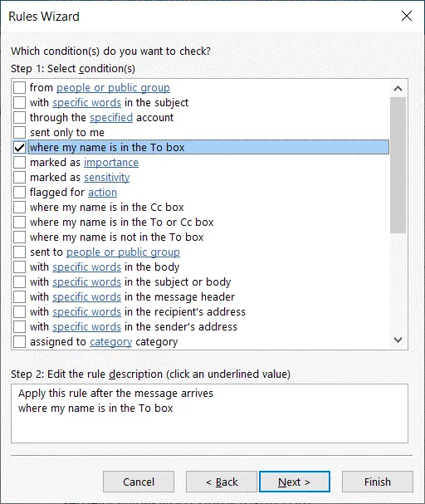Click Finish to complete the rule
This screenshot has width=425, height=504.
click(378, 482)
